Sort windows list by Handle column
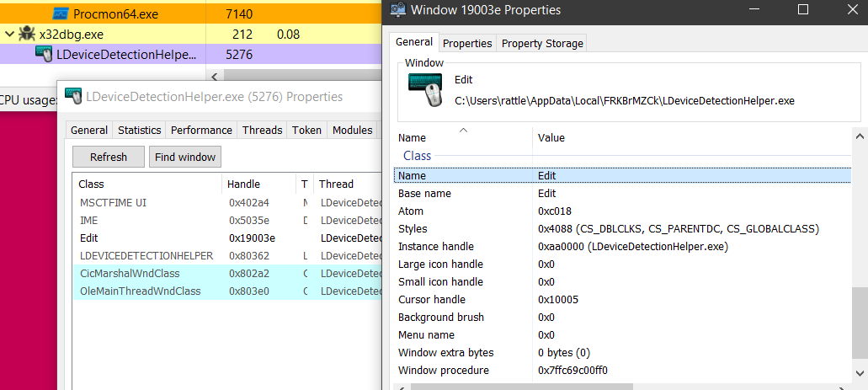 pyautogui.click(x=259, y=184)
